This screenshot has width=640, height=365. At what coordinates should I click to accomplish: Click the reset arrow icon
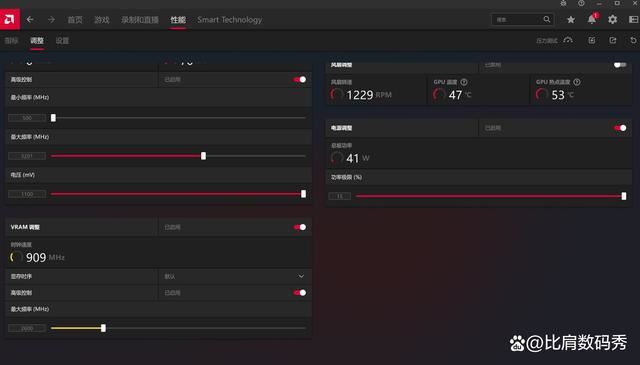633,40
